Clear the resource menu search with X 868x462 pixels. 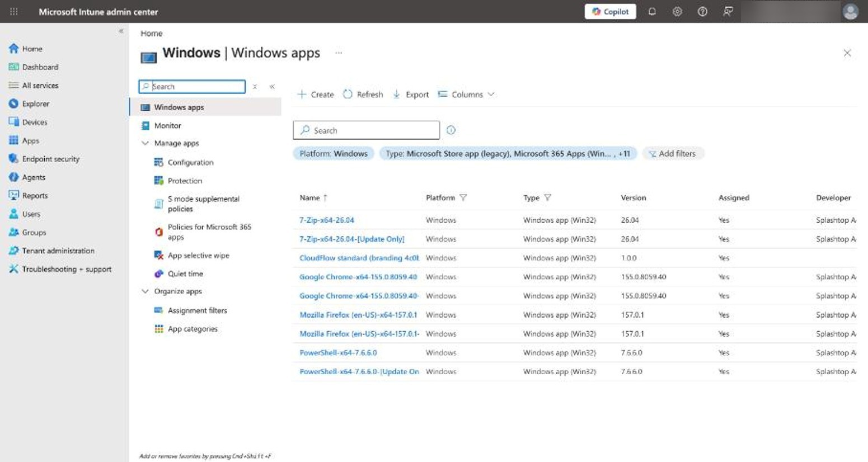255,87
